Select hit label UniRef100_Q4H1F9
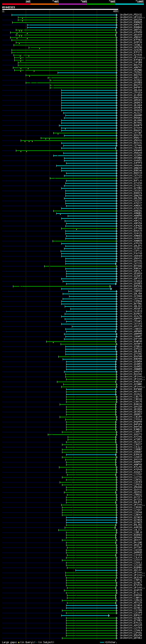The image size is (146, 644). click(x=131, y=371)
